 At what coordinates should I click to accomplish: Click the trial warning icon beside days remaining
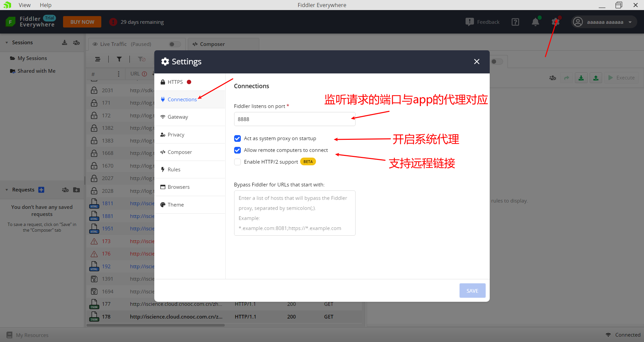pyautogui.click(x=113, y=22)
